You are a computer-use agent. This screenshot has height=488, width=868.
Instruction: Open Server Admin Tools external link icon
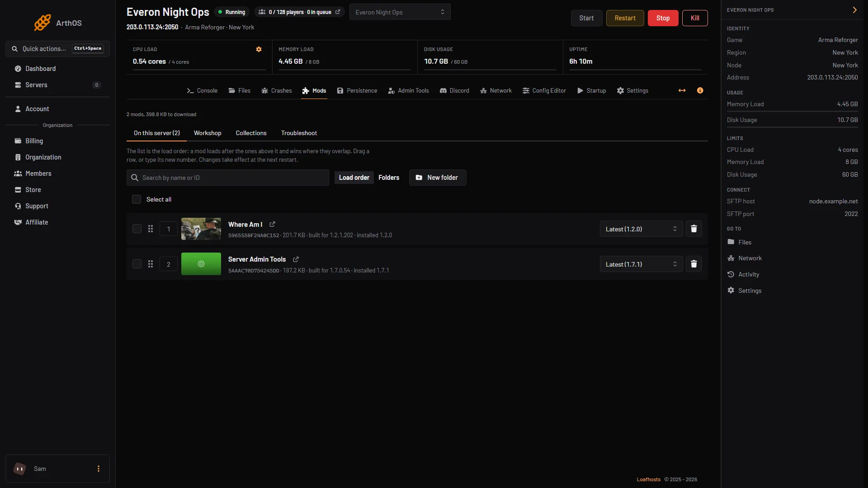(296, 259)
